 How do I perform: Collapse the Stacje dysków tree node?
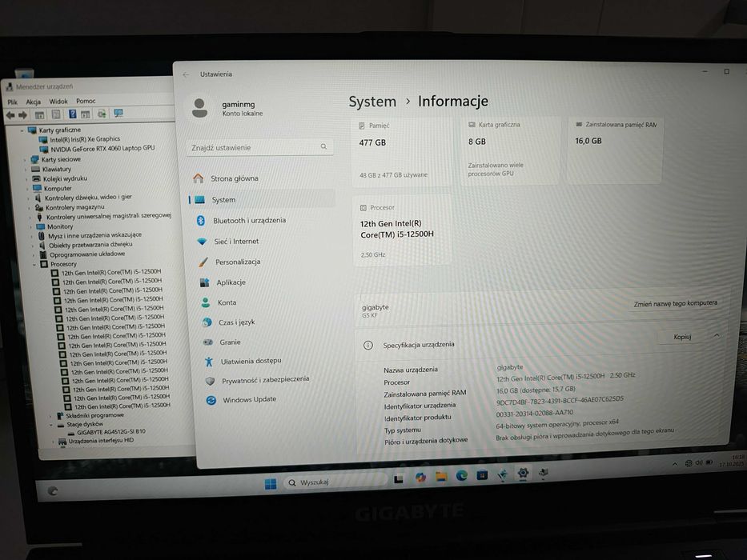tap(51, 425)
